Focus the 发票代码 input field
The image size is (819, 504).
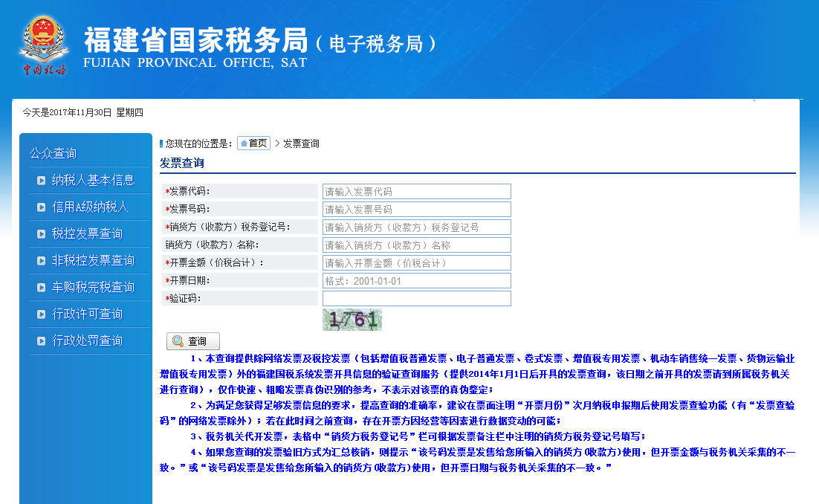point(417,192)
